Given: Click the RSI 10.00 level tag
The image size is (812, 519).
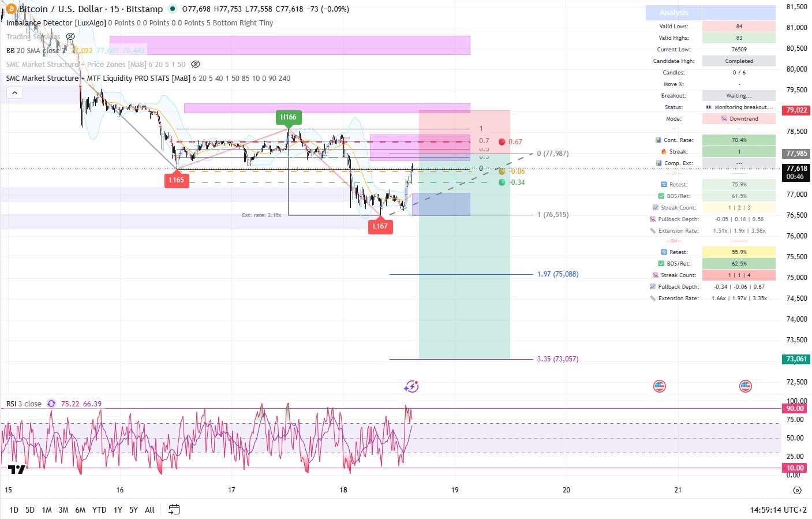Looking at the screenshot, I should (795, 468).
